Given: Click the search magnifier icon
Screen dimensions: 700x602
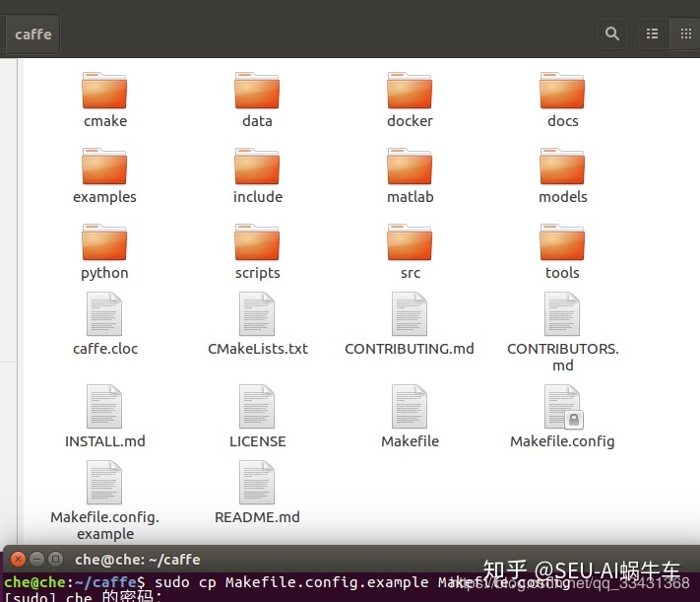Looking at the screenshot, I should (x=612, y=33).
